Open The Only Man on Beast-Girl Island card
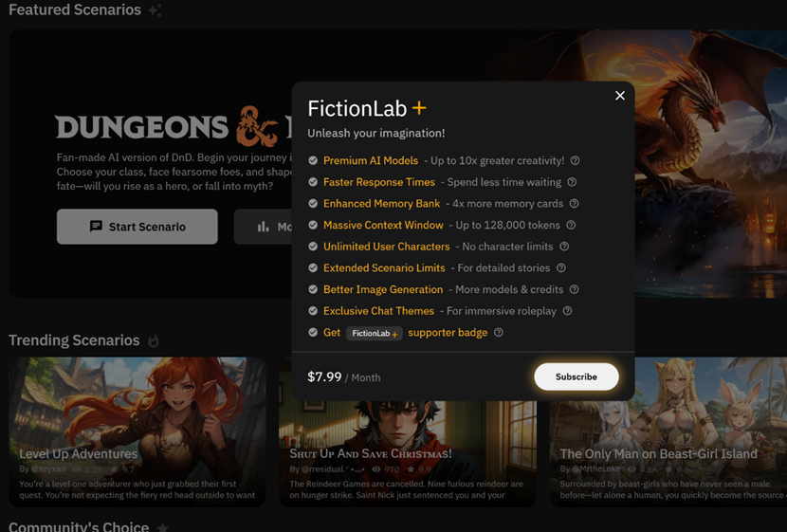 (x=668, y=431)
